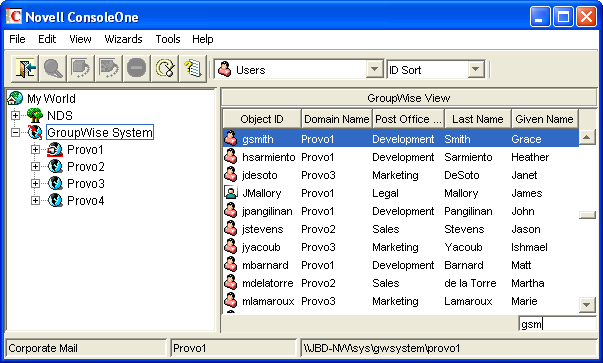603x363 pixels.
Task: Click the Provo1 domain icon
Action: [x=55, y=149]
